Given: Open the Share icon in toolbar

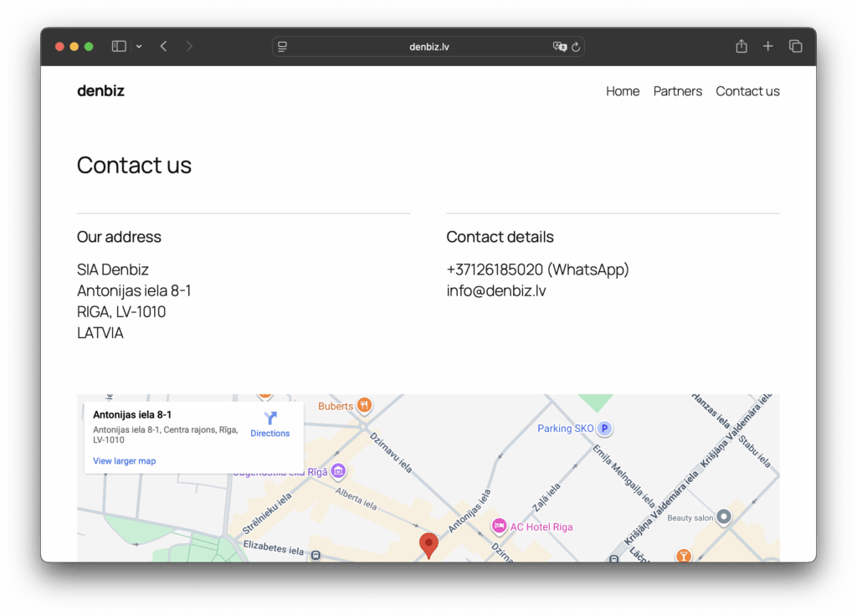Looking at the screenshot, I should click(741, 47).
